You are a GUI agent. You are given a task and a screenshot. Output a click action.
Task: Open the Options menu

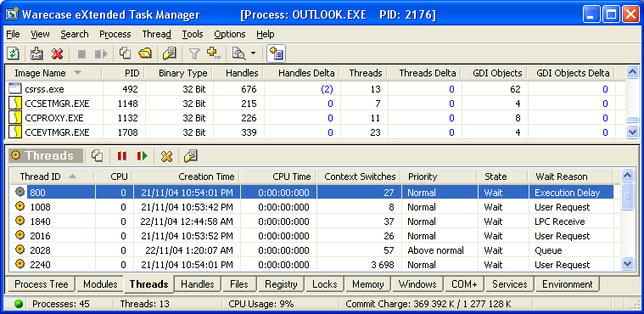point(230,34)
